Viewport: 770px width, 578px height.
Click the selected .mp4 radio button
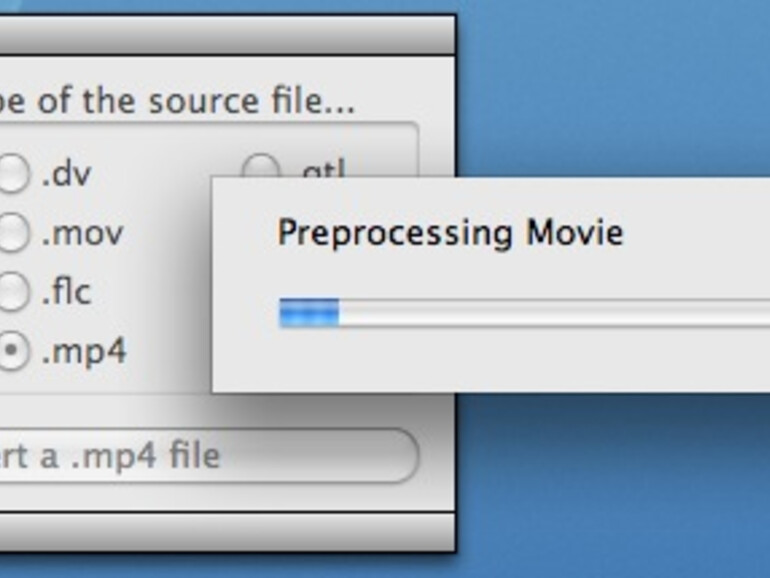(x=13, y=352)
